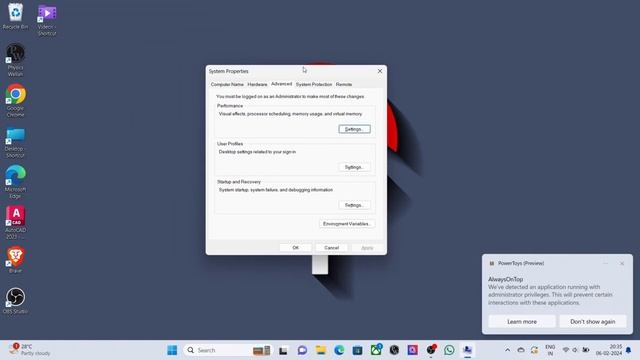Switch to the System Protection tab

314,84
